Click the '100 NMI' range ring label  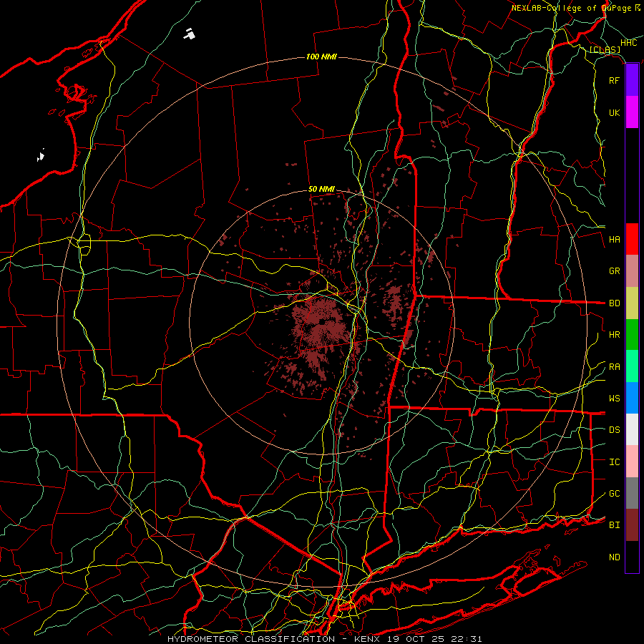[321, 57]
